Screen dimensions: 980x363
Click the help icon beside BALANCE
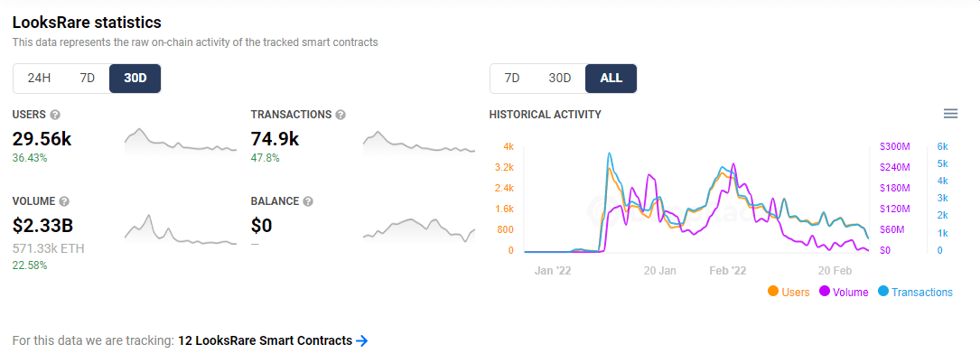pyautogui.click(x=308, y=201)
